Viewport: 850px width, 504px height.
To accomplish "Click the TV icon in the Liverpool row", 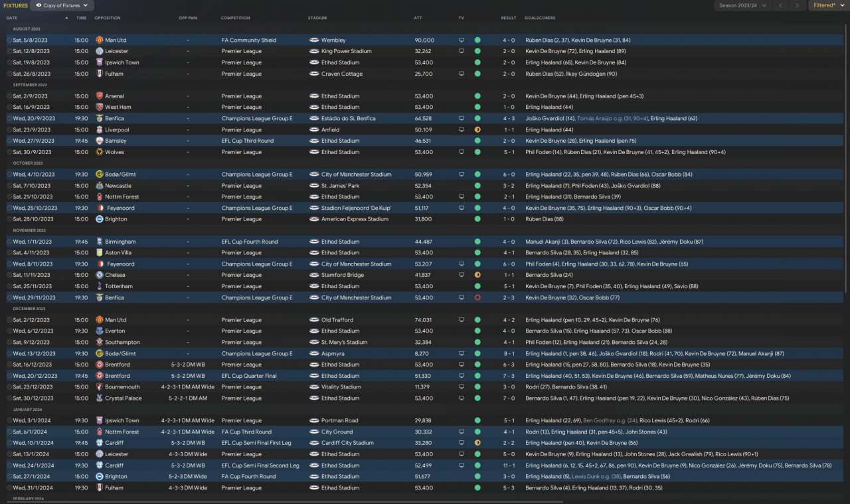I will 462,129.
